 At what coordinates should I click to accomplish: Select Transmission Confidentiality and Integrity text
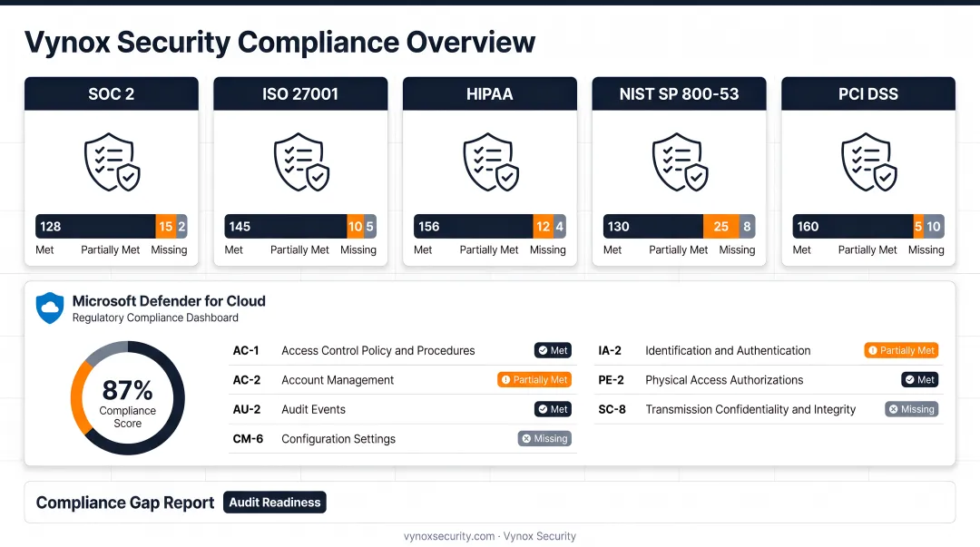(750, 409)
